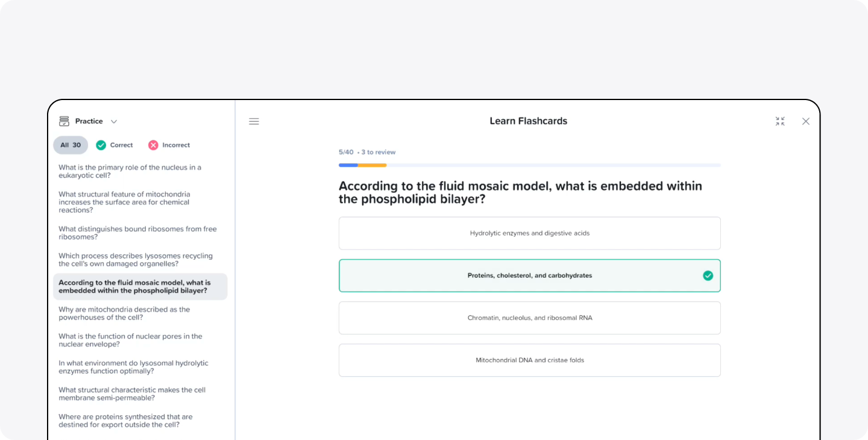Open question about semi-permeable cell membrane
This screenshot has width=868, height=440.
[132, 394]
